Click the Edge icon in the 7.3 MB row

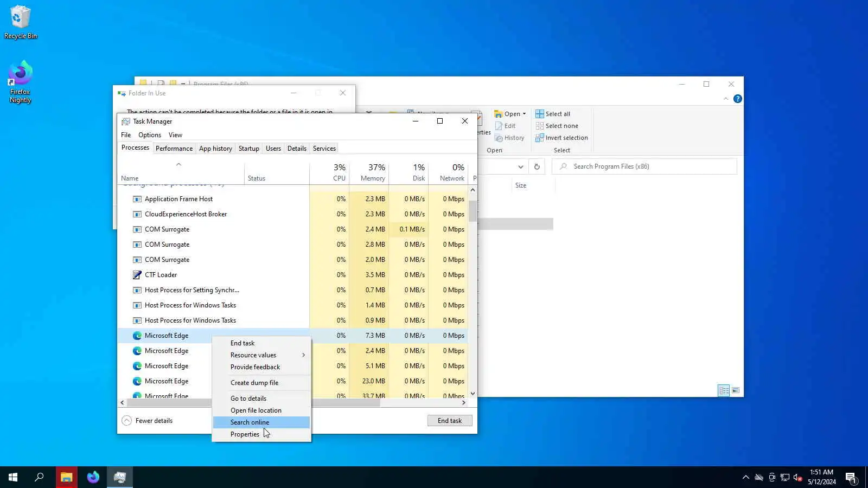point(137,336)
